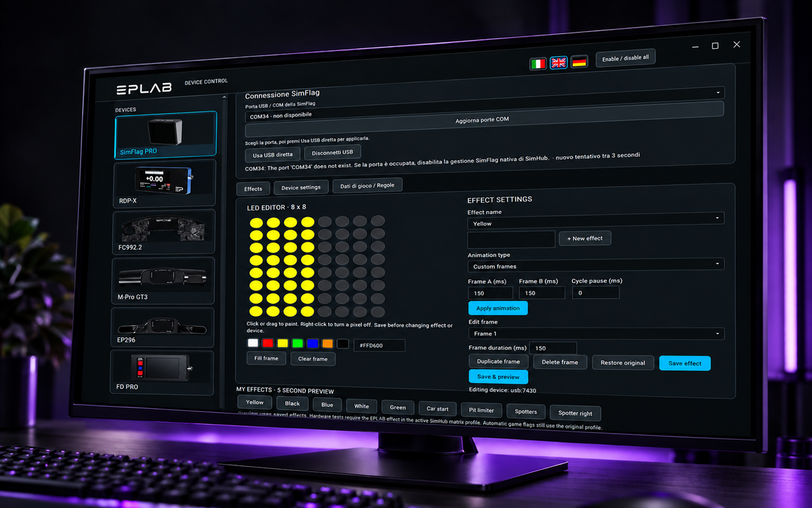The image size is (812, 508).
Task: Preview the Car start effect
Action: [x=438, y=409]
